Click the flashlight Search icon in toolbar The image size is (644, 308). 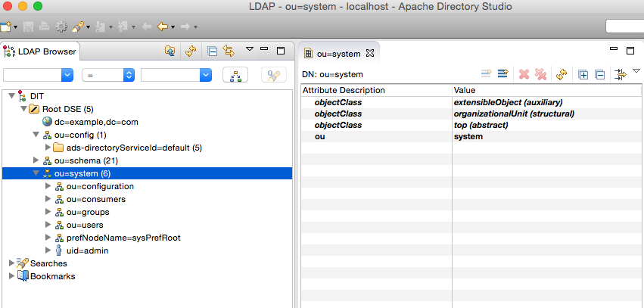point(78,27)
